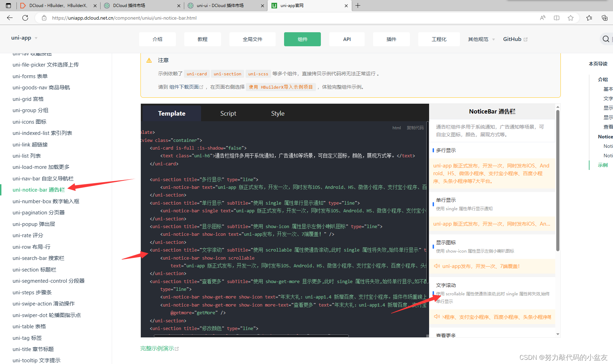This screenshot has width=613, height=364.
Task: Open the collections icon
Action: coord(605,18)
